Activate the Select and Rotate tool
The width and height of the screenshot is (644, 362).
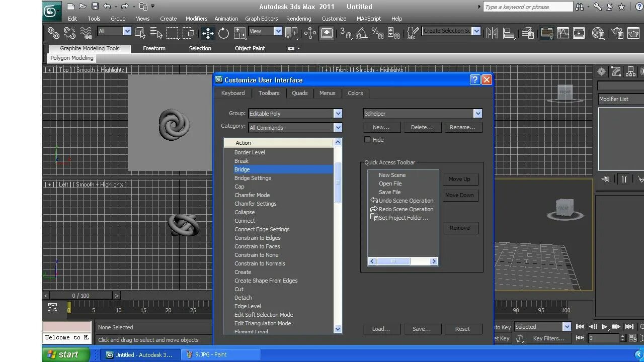click(223, 33)
